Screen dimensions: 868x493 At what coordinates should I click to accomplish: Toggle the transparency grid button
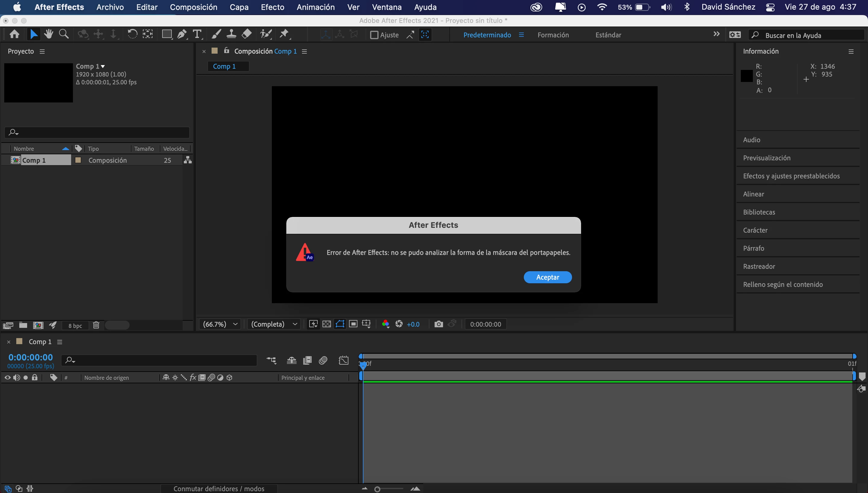(326, 324)
